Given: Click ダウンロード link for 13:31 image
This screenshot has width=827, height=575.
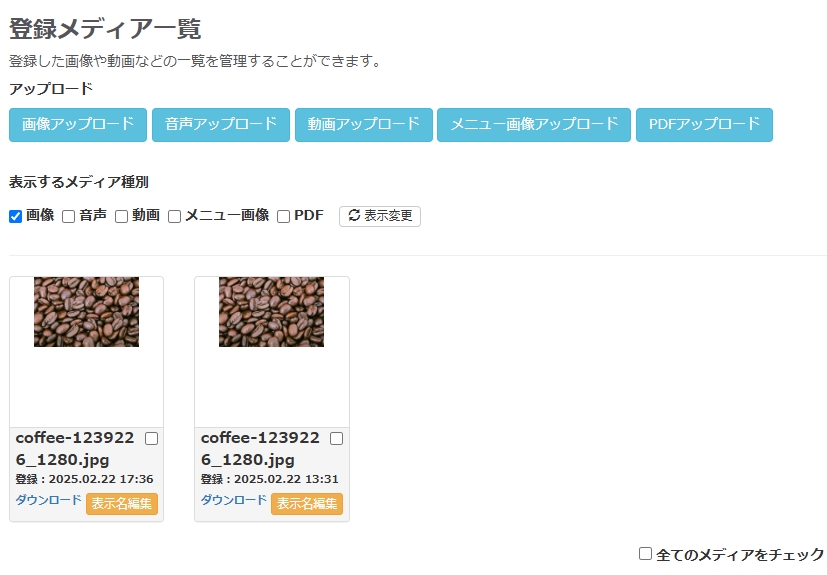Looking at the screenshot, I should pos(234,500).
